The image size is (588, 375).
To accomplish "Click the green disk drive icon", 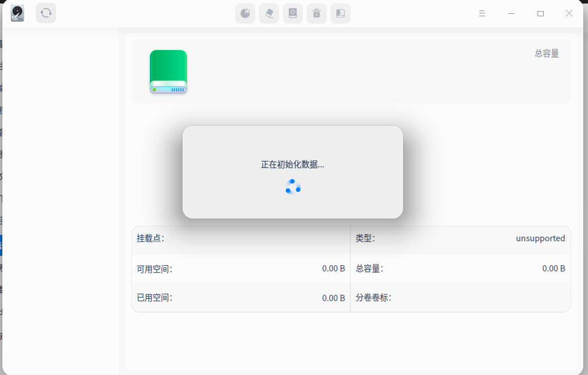I will pyautogui.click(x=168, y=72).
